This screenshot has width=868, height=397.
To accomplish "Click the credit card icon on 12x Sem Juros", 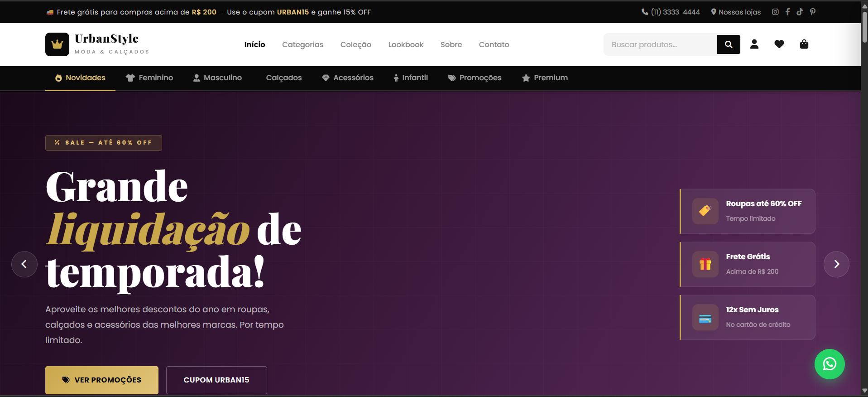I will tap(705, 317).
